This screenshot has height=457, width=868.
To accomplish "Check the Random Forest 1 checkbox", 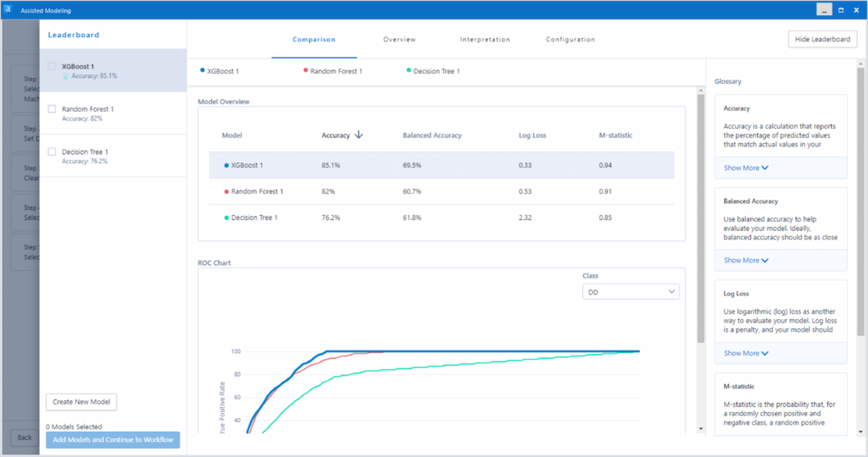I will point(50,109).
